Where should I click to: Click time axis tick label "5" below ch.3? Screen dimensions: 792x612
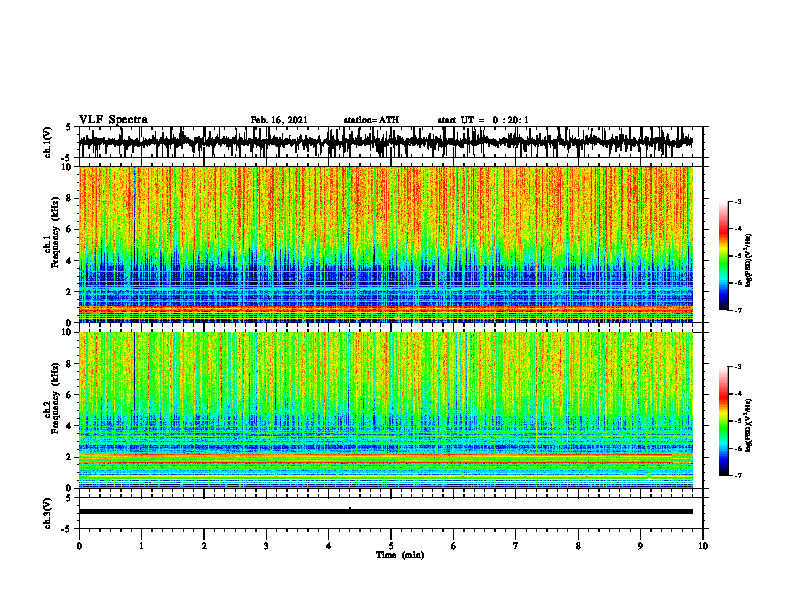[x=391, y=546]
